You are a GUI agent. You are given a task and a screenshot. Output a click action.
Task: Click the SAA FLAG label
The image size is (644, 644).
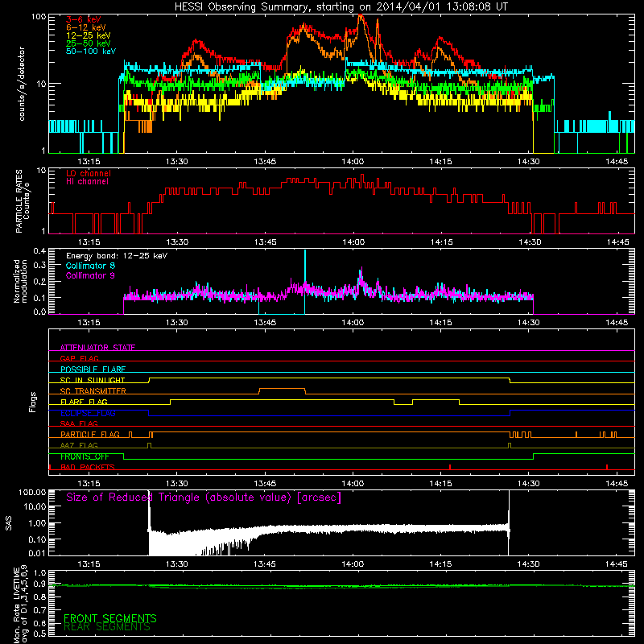point(79,423)
